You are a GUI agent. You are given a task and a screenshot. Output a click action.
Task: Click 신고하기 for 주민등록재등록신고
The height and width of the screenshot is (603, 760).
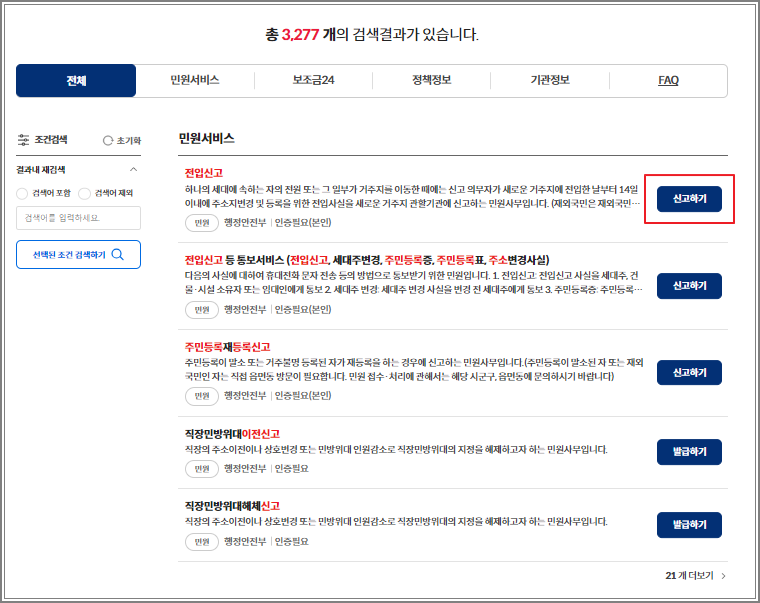689,373
